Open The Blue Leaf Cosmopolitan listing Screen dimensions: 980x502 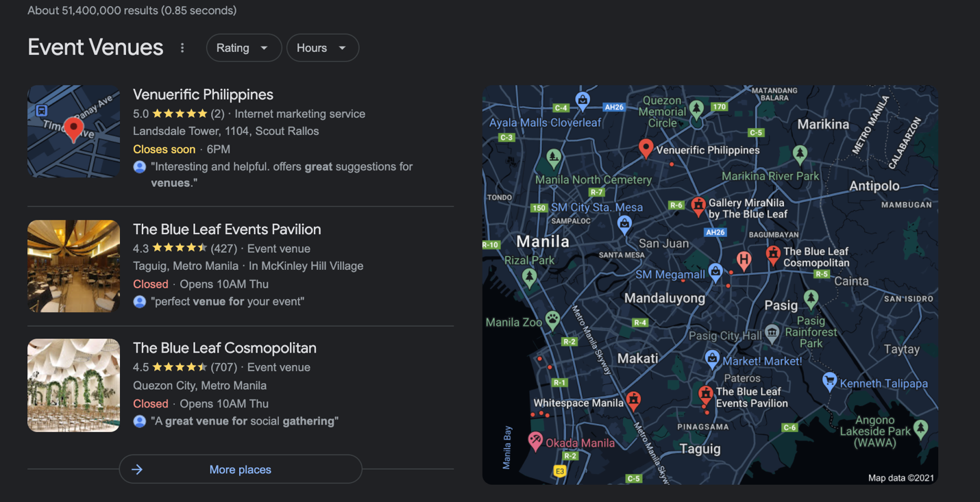click(x=225, y=348)
